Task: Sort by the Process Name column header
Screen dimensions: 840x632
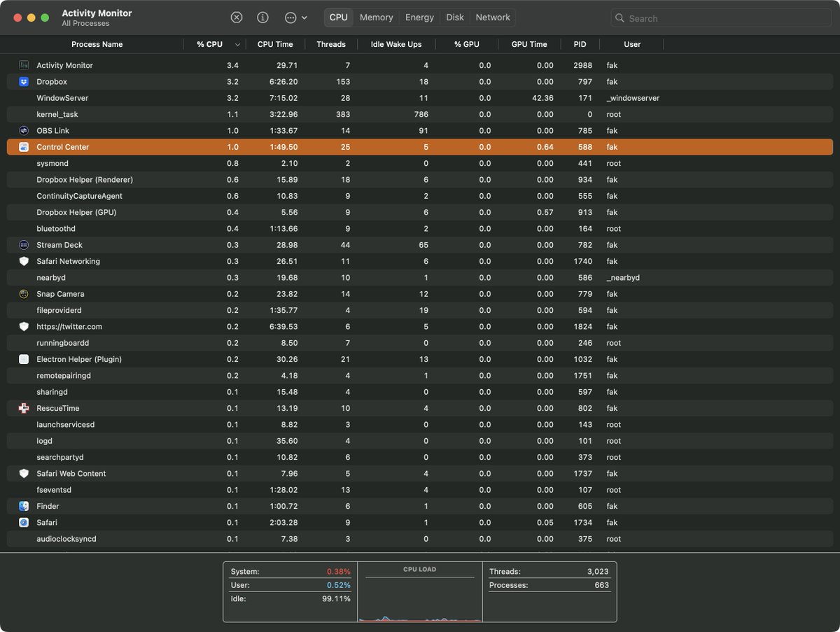Action: click(97, 44)
